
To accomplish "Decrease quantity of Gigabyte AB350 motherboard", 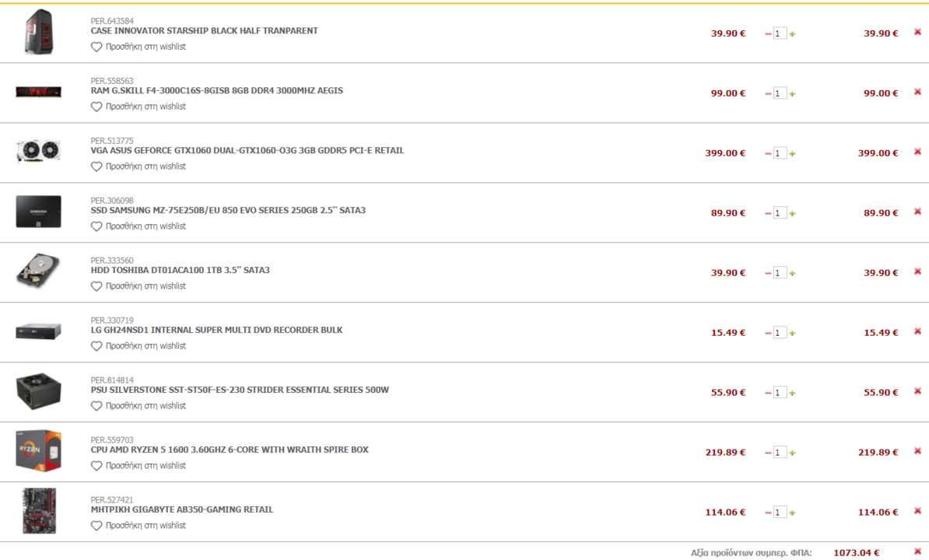I will pos(768,512).
